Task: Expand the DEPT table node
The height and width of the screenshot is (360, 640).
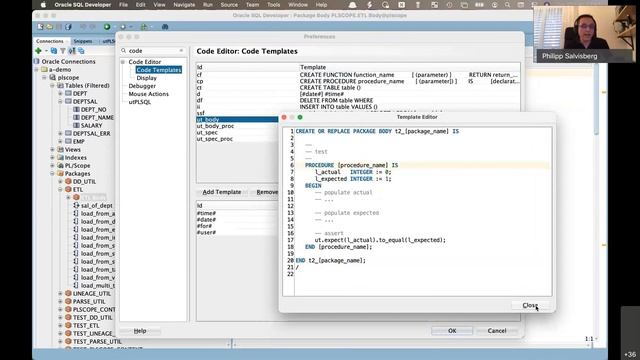Action: pos(60,93)
